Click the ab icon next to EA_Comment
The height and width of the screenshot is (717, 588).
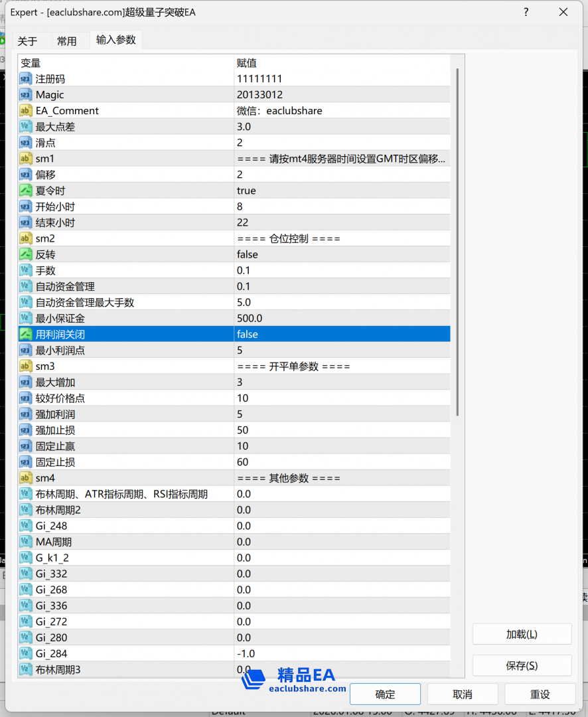25,110
